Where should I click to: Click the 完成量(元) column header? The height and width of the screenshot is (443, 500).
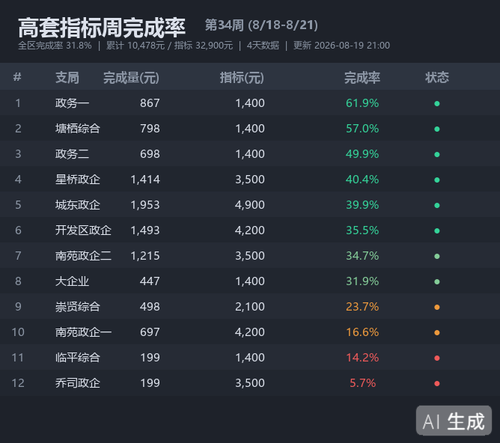click(131, 78)
